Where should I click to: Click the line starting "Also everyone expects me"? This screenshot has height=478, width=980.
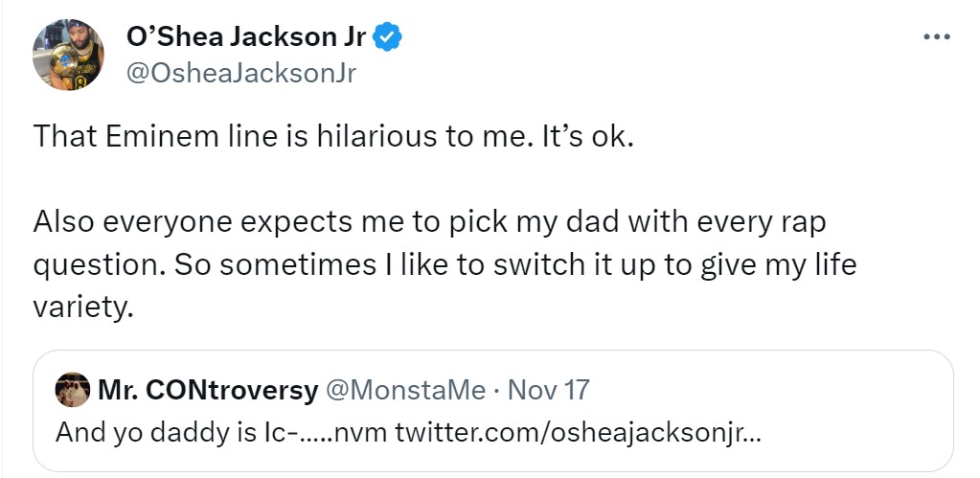pos(429,222)
